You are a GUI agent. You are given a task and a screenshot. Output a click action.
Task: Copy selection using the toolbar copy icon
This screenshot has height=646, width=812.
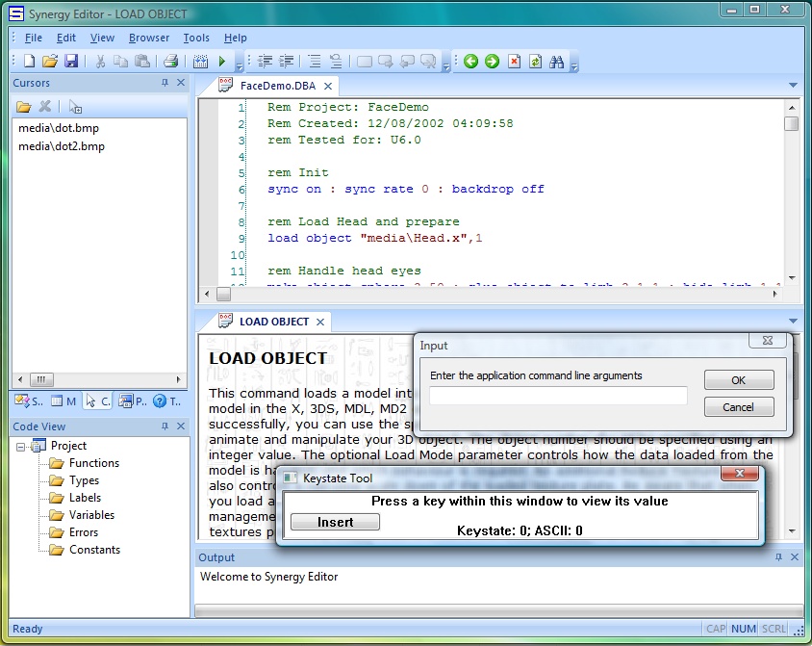coord(120,61)
